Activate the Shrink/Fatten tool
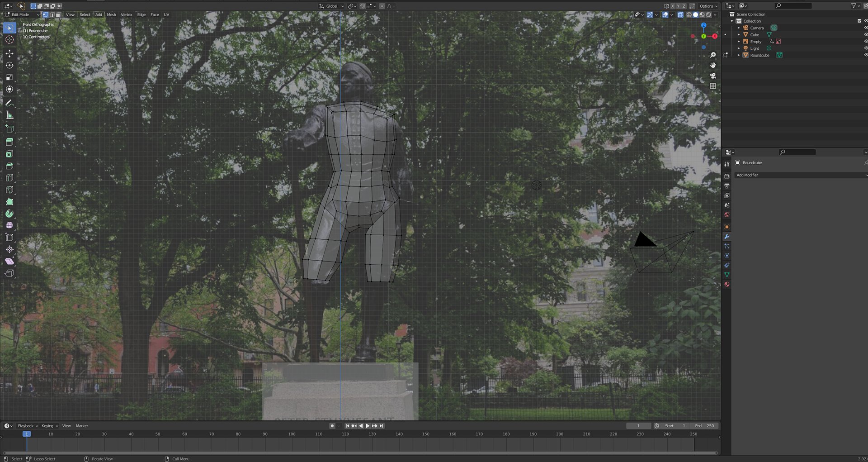The height and width of the screenshot is (462, 868). pos(9,249)
